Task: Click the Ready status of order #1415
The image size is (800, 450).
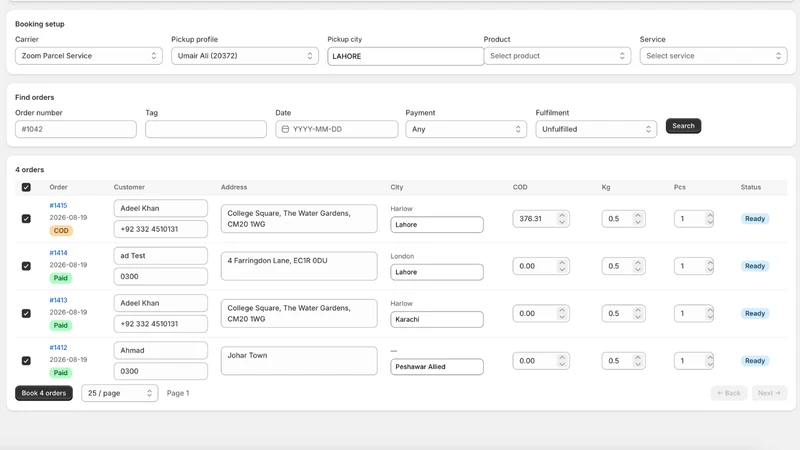Action: tap(755, 218)
